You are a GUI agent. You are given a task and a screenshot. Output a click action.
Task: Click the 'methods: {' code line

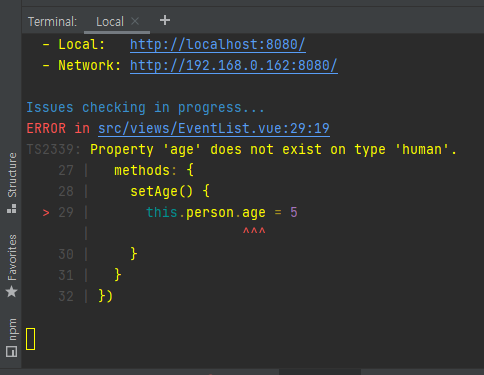(x=154, y=170)
